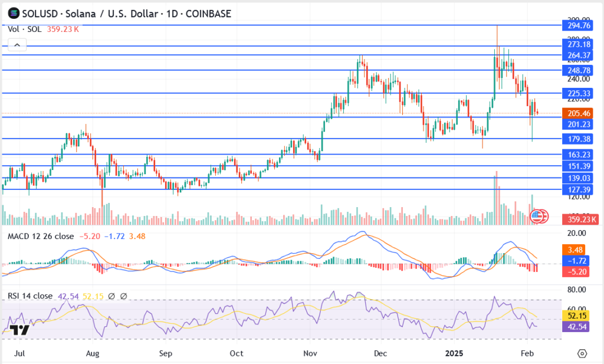Open the US flag economic event icon
The height and width of the screenshot is (364, 604).
pyautogui.click(x=536, y=216)
